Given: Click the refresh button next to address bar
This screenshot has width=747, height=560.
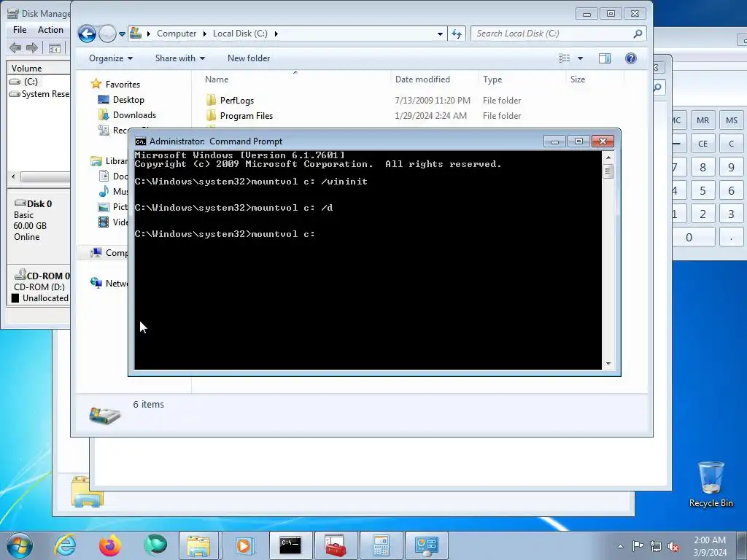Looking at the screenshot, I should [457, 34].
